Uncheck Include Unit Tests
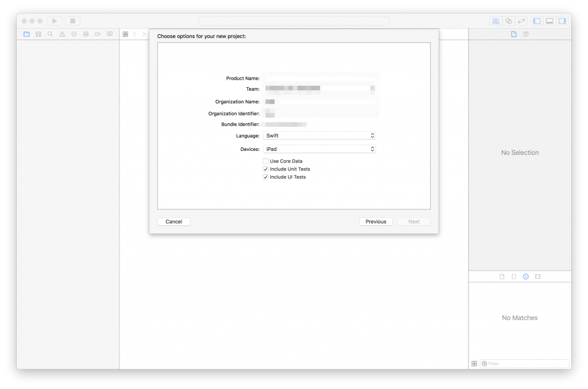Image resolution: width=588 pixels, height=389 pixels. point(266,169)
